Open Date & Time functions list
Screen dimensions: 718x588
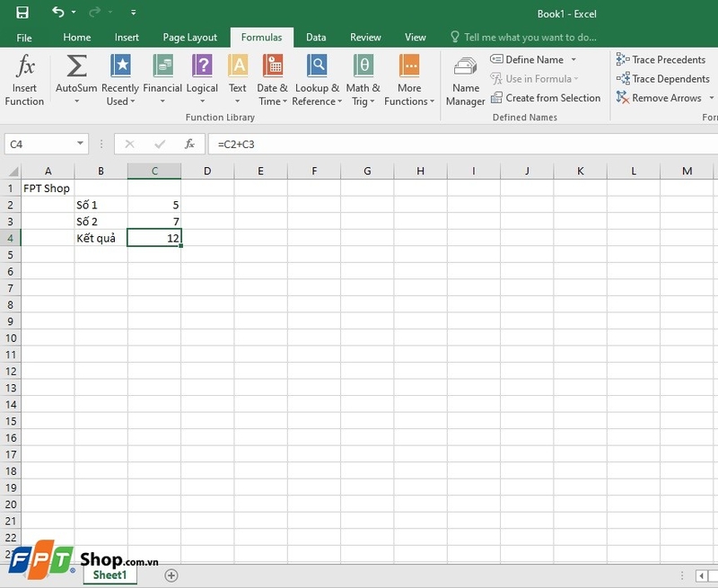(x=273, y=80)
